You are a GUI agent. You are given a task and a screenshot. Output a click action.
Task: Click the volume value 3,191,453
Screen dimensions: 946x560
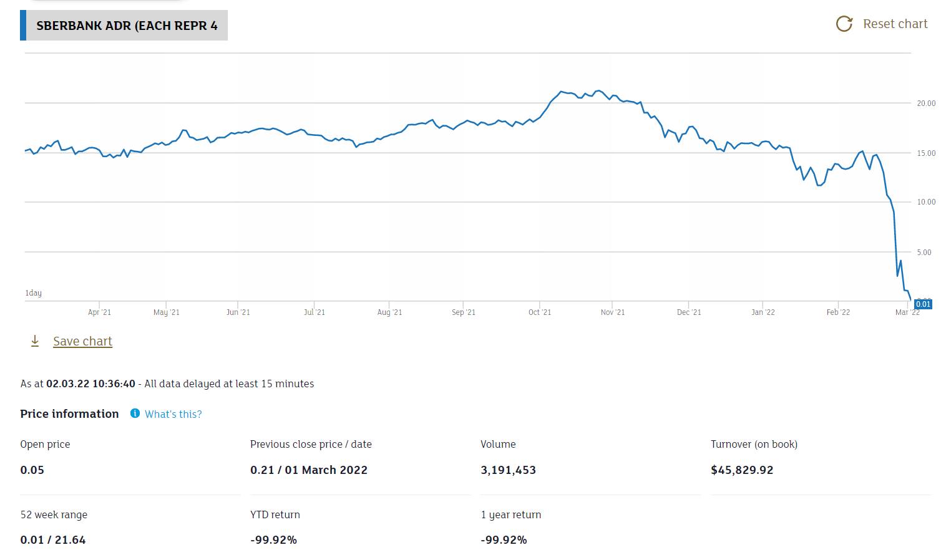pyautogui.click(x=508, y=470)
